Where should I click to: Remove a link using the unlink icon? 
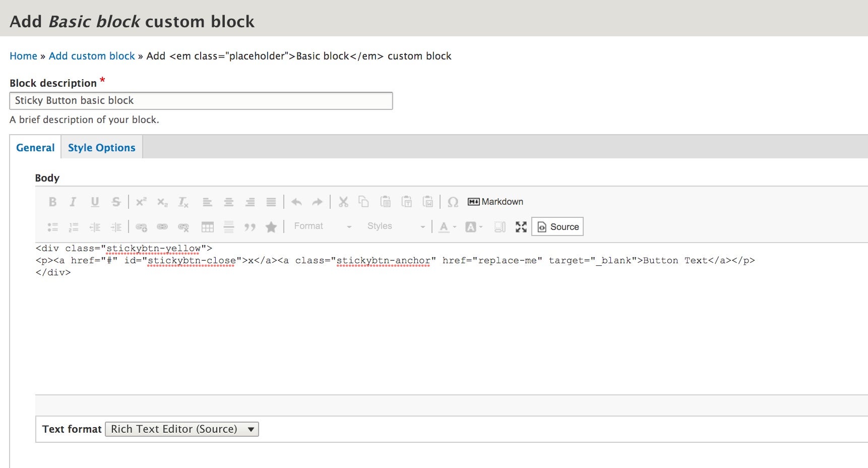(x=184, y=226)
